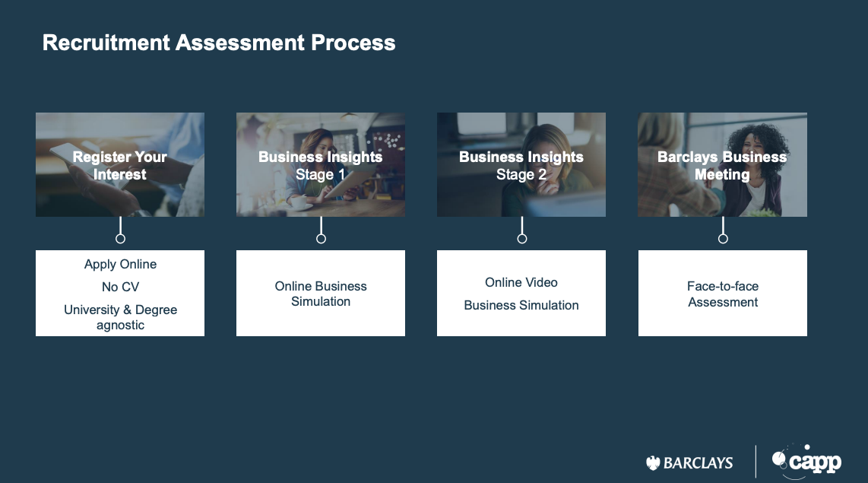
Task: Click the BARCLAYS wordmark text
Action: point(698,463)
